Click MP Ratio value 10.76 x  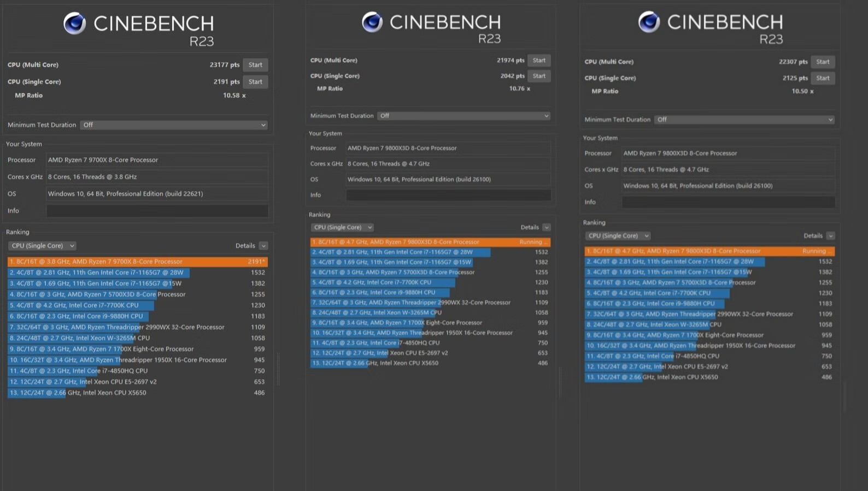(x=520, y=88)
